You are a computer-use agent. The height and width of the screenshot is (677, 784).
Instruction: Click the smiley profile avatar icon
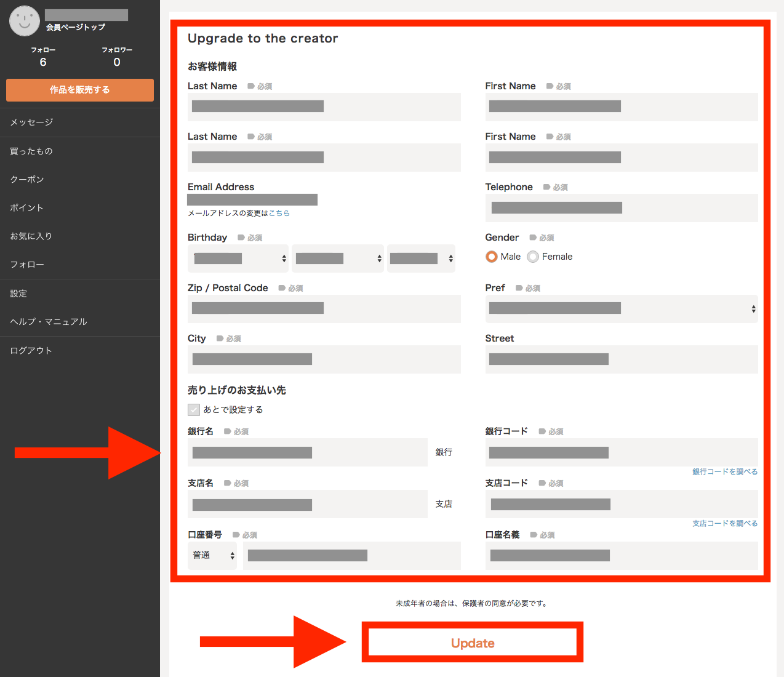point(25,21)
